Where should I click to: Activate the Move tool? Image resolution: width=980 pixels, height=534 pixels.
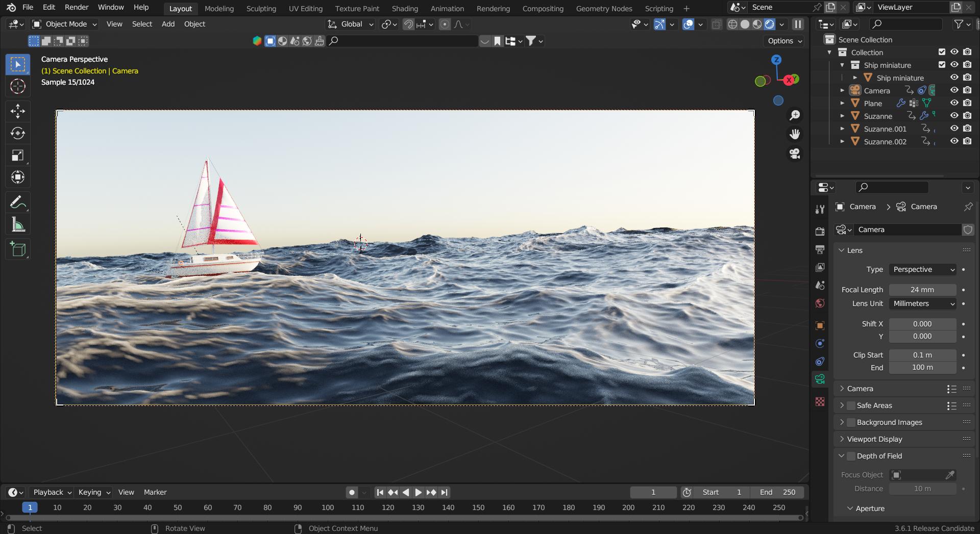(x=18, y=111)
